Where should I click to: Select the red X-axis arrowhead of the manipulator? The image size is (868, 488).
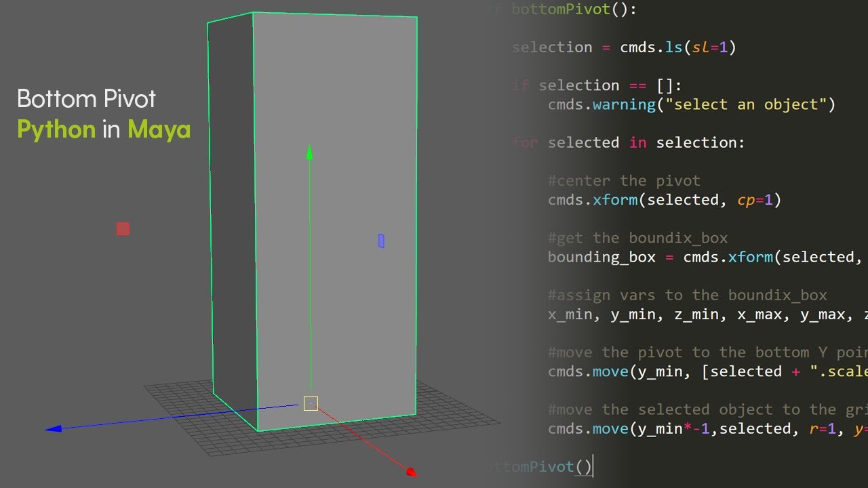[x=411, y=472]
